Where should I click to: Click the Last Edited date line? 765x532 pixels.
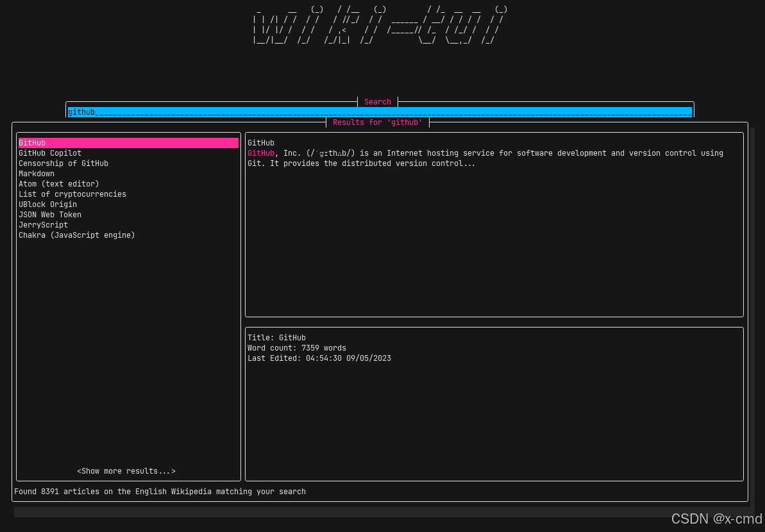[x=319, y=358]
